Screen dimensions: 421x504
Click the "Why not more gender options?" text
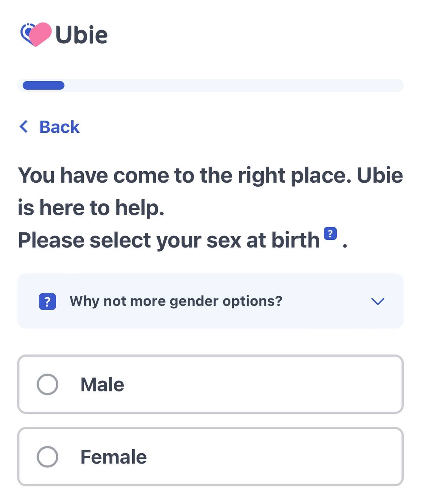tap(176, 301)
